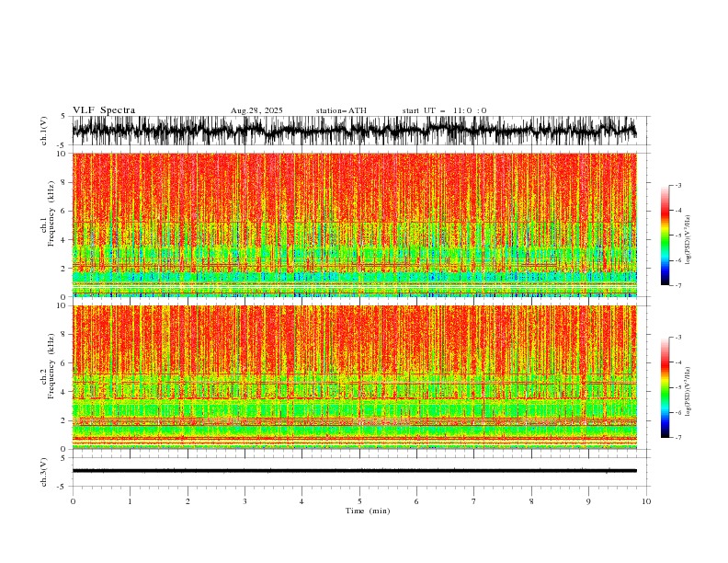Click the "-5" value on ch.1 colorbar
This screenshot has width=728, height=563.
pyautogui.click(x=678, y=236)
